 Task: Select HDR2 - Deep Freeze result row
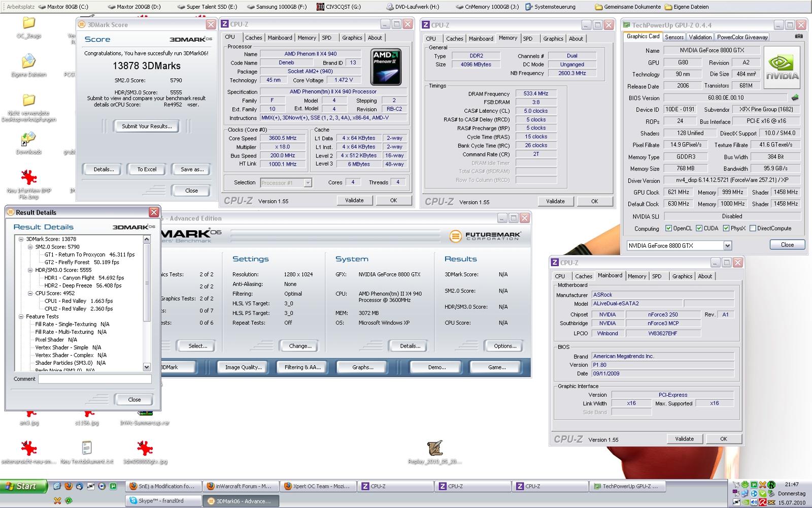click(x=83, y=285)
